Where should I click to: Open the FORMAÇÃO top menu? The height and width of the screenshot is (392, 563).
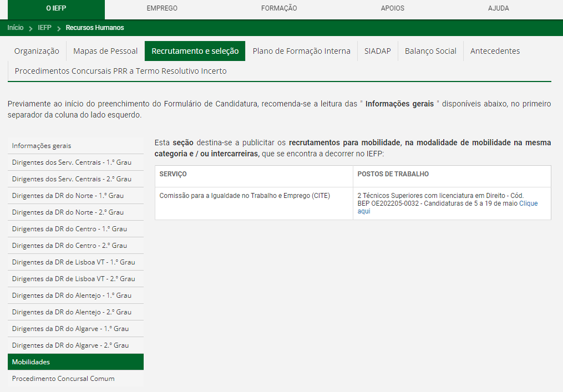pos(279,8)
